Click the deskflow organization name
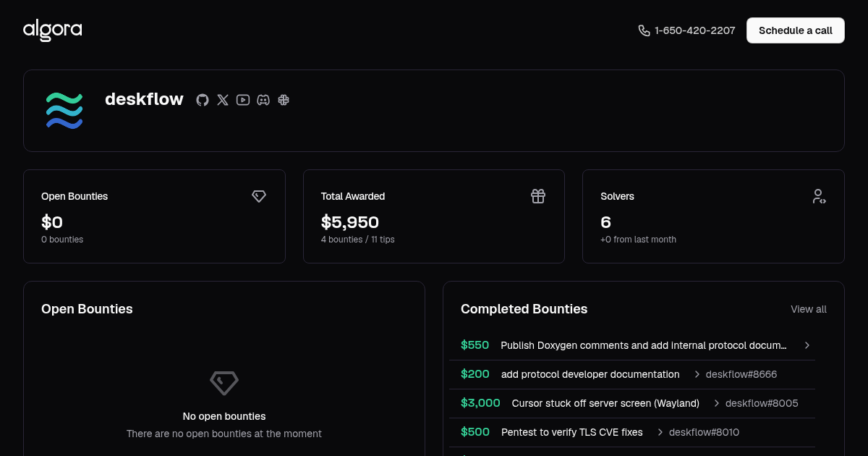 coord(144,99)
